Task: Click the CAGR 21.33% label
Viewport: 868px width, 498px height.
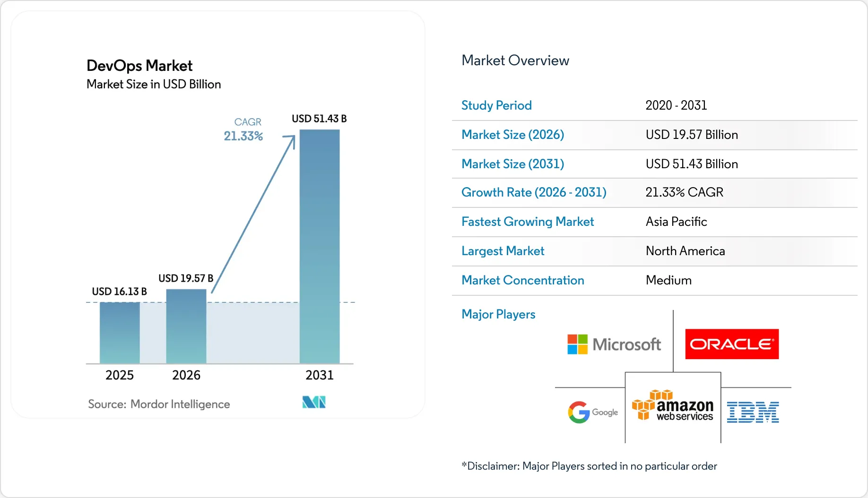Action: [243, 129]
